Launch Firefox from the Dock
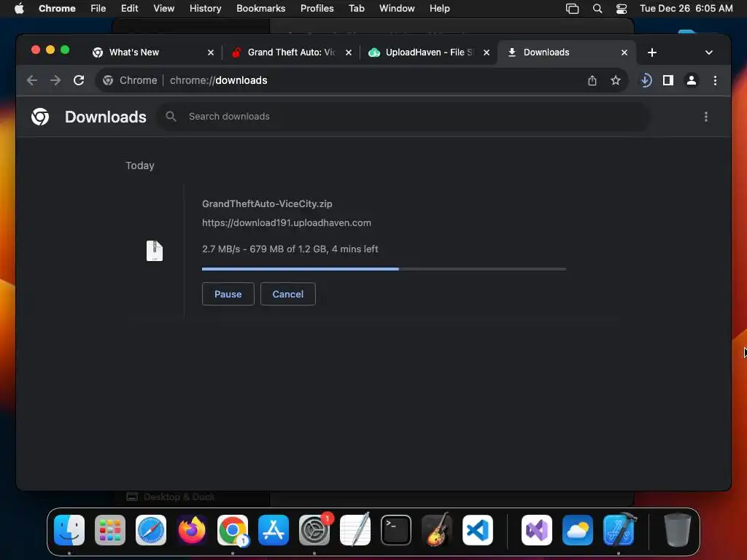747x560 pixels. (x=192, y=530)
